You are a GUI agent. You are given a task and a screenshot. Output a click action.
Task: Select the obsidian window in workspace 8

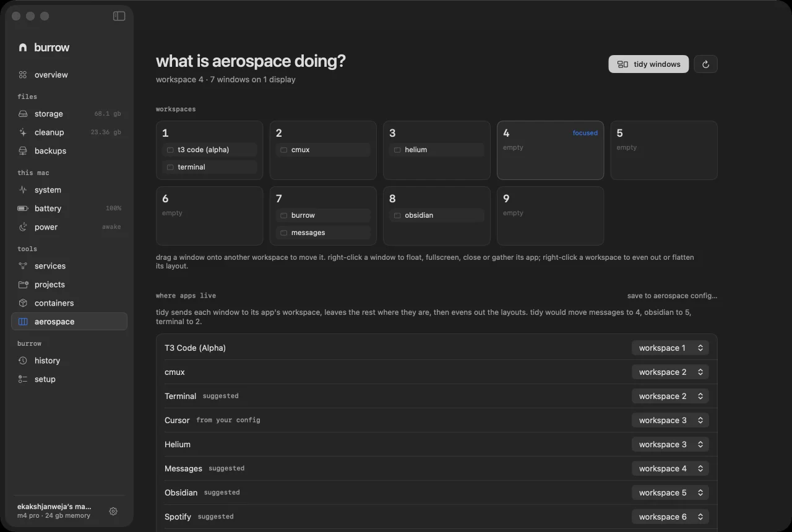(437, 215)
